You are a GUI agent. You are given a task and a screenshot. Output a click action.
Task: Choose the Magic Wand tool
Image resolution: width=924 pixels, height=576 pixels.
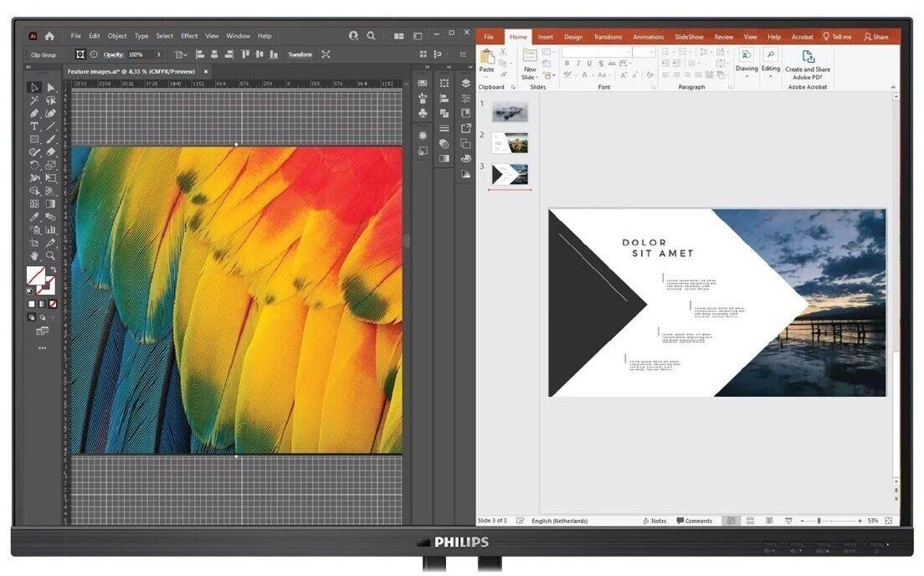(x=34, y=100)
